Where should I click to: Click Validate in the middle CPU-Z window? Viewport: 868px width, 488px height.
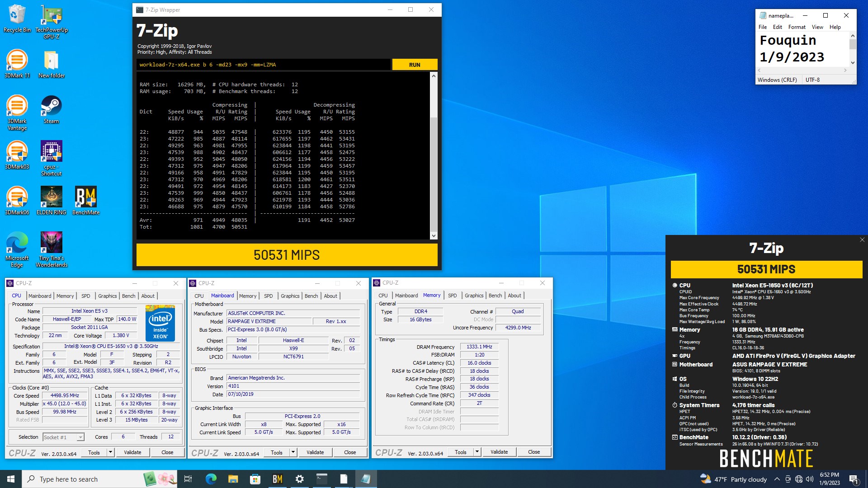pos(315,452)
